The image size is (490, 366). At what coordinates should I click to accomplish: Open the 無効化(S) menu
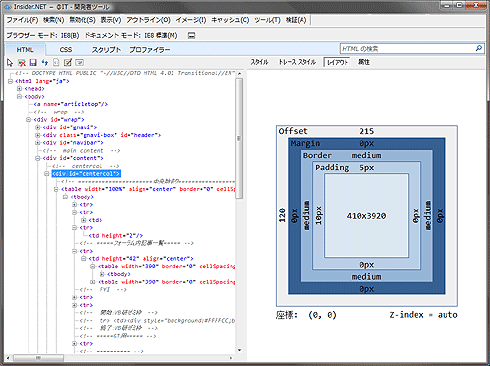82,20
